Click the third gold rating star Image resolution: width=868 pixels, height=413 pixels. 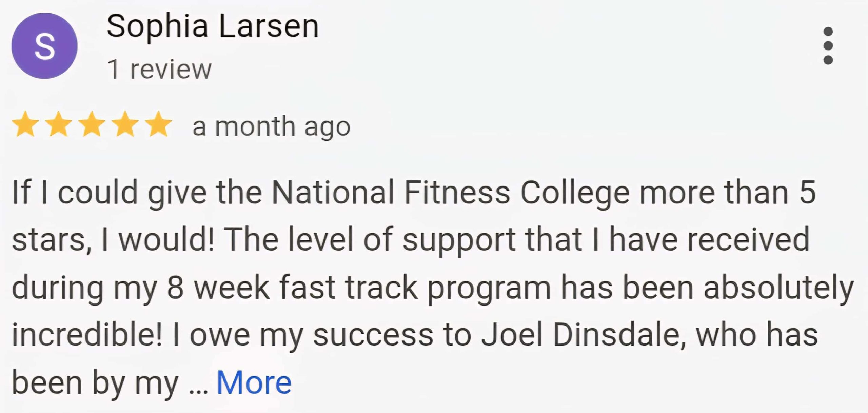click(x=92, y=124)
